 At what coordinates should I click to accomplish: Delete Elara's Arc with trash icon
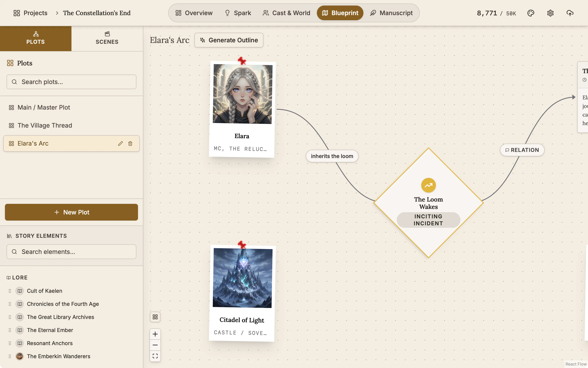tap(130, 144)
